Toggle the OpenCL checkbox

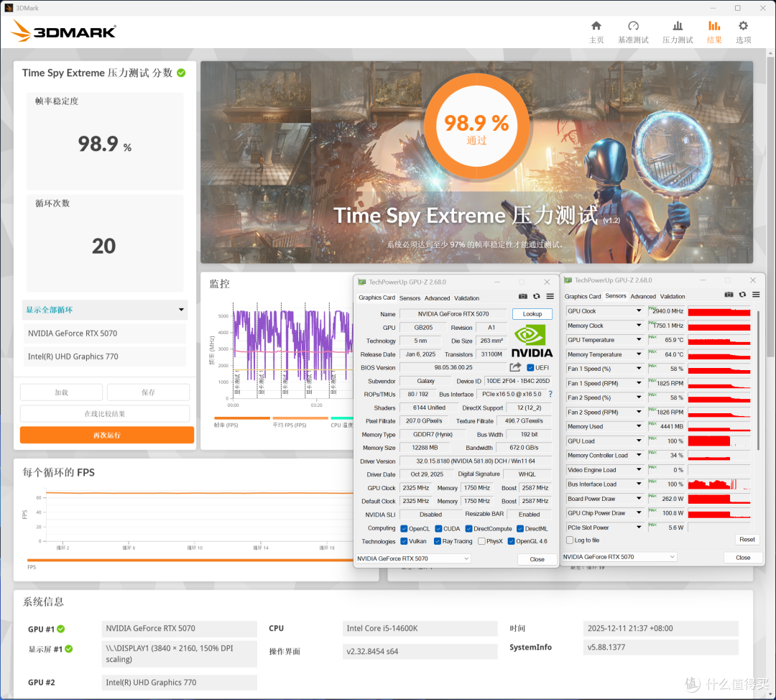pos(404,529)
